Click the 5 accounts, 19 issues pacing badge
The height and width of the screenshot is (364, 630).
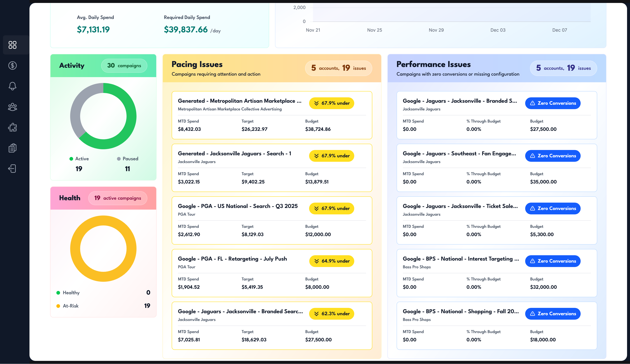pyautogui.click(x=338, y=68)
